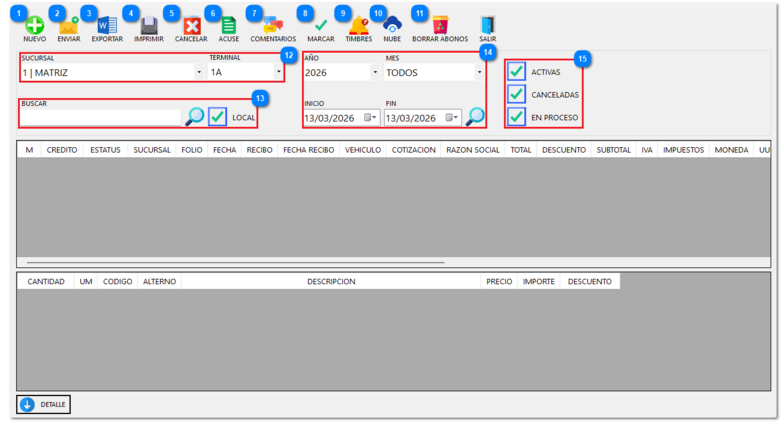Open the COMENTARIOS chat icon
Viewport: 782px width, 423px height.
(273, 25)
